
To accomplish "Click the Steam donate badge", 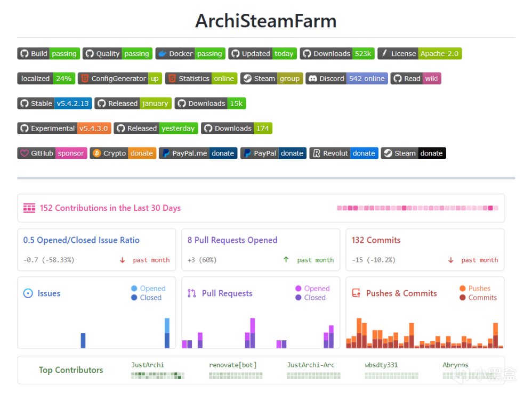I will point(414,153).
